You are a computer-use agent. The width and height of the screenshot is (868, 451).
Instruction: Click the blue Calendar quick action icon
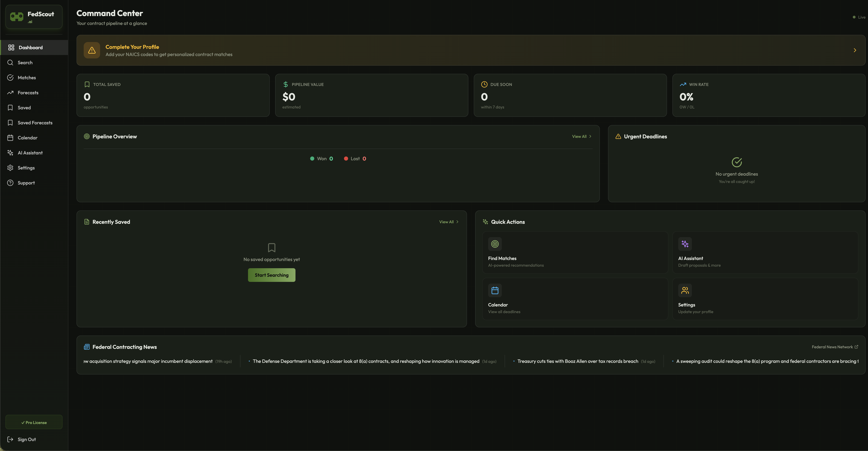point(495,290)
